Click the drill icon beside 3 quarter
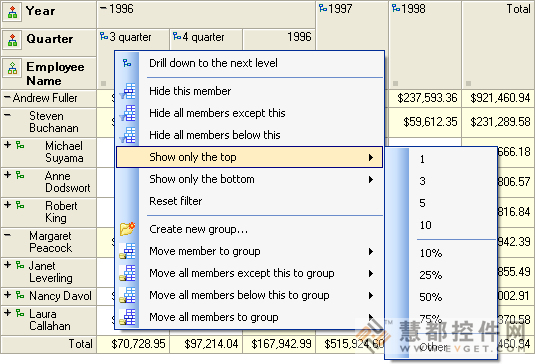Screen dimensions: 535x364 click(104, 36)
